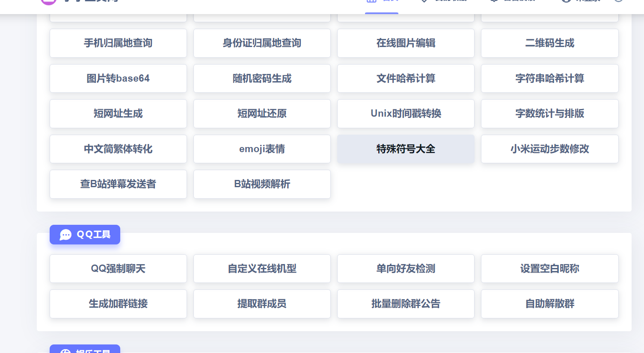The height and width of the screenshot is (353, 644).
Task: Launch 单向好友检测 tool
Action: pyautogui.click(x=406, y=268)
